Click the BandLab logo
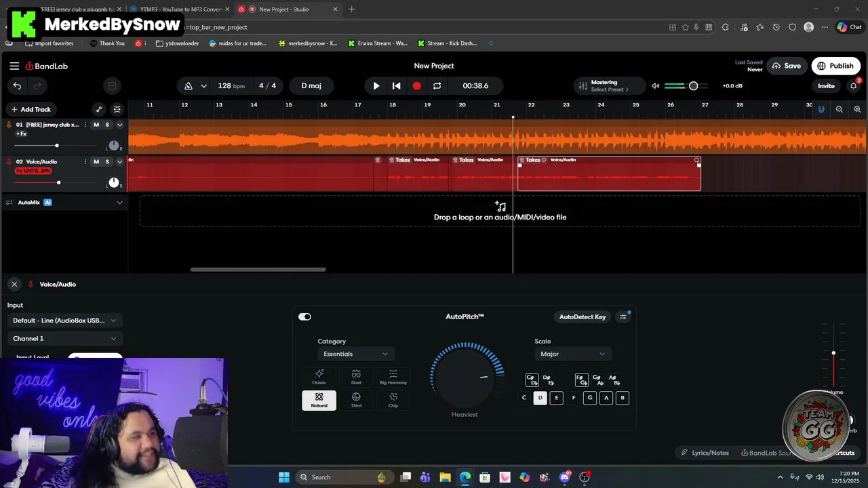The width and height of the screenshot is (868, 488). [47, 66]
